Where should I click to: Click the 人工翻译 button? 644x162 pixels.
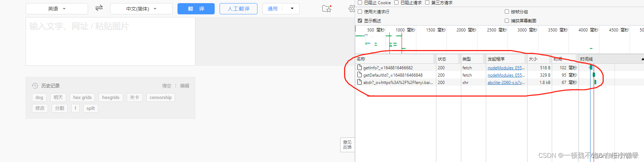pyautogui.click(x=239, y=9)
